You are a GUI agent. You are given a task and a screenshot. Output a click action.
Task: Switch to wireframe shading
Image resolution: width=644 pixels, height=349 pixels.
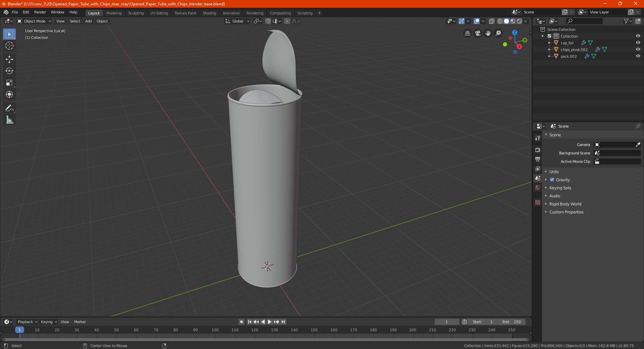(x=500, y=21)
